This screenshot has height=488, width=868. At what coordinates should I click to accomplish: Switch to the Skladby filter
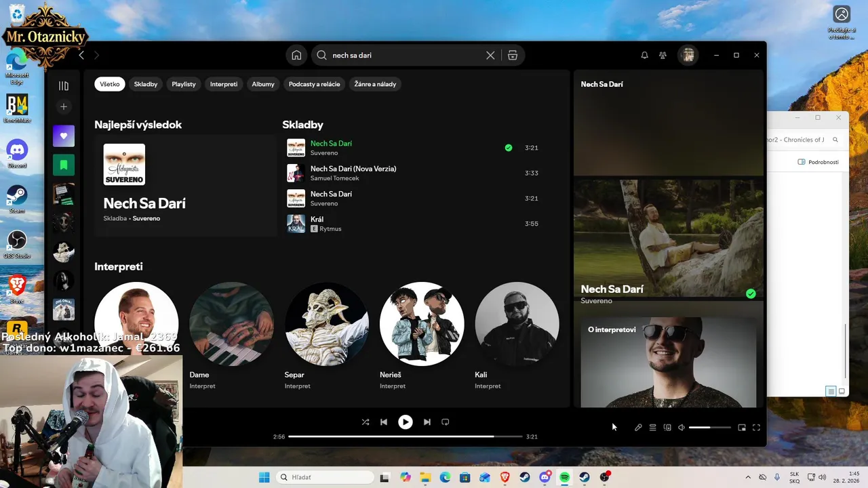pos(146,84)
